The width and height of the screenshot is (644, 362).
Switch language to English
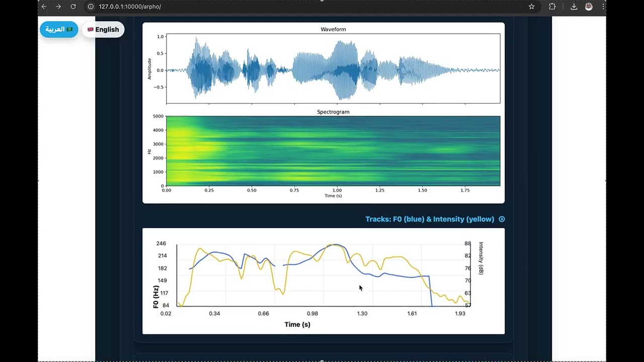click(103, 29)
